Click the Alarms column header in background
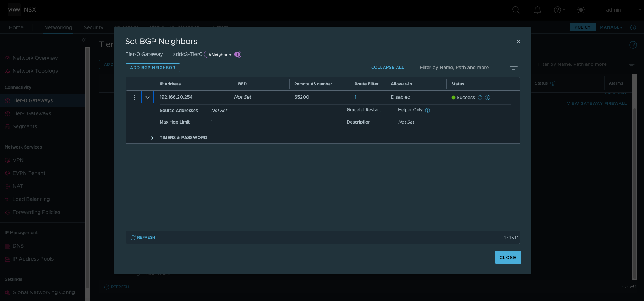 coord(616,83)
